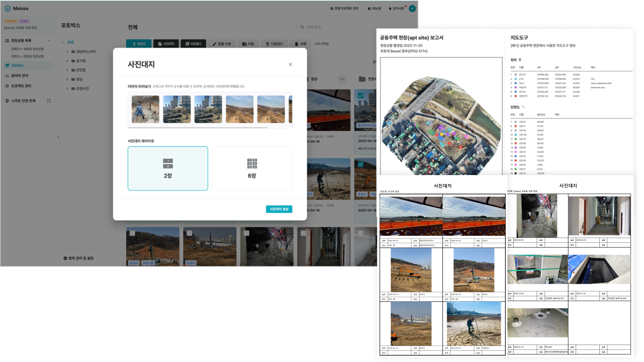
Task: Choose the 2장 layout option
Action: point(168,168)
